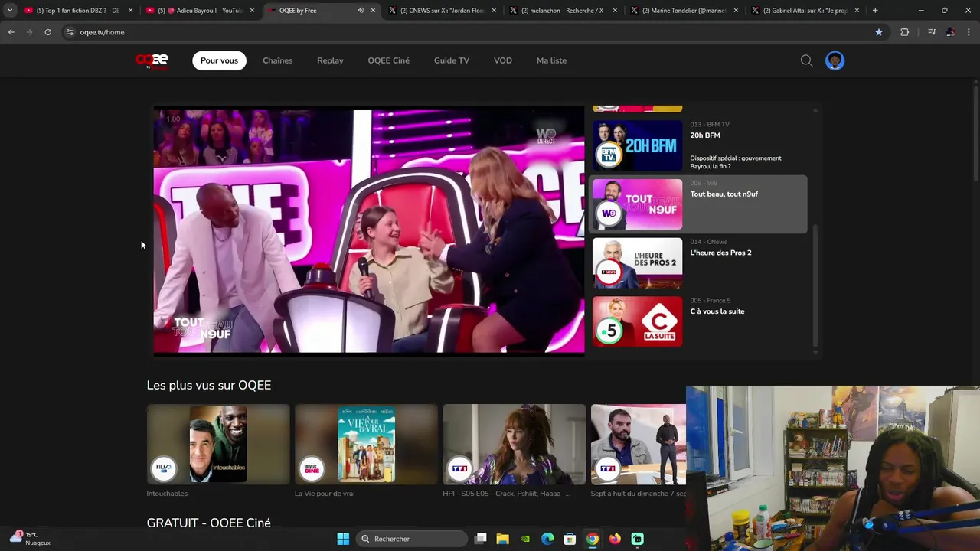Image resolution: width=980 pixels, height=551 pixels.
Task: Select the Tout beau, tout n9uf thumbnail
Action: click(637, 204)
